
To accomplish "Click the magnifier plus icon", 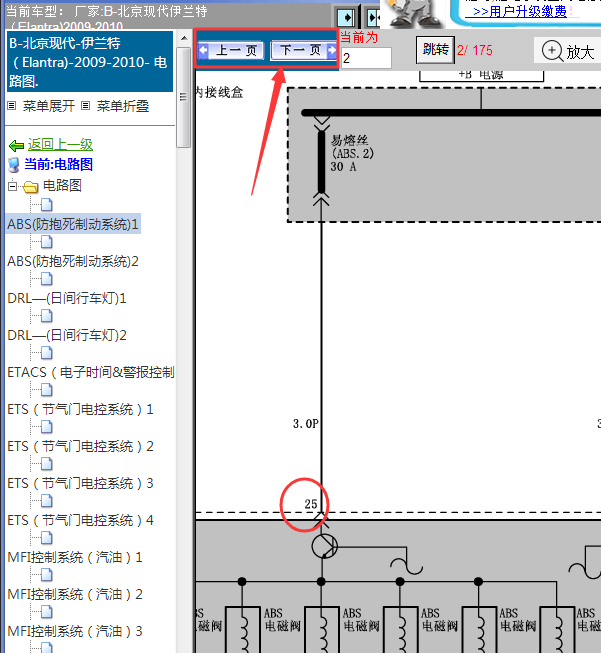I will click(x=552, y=51).
